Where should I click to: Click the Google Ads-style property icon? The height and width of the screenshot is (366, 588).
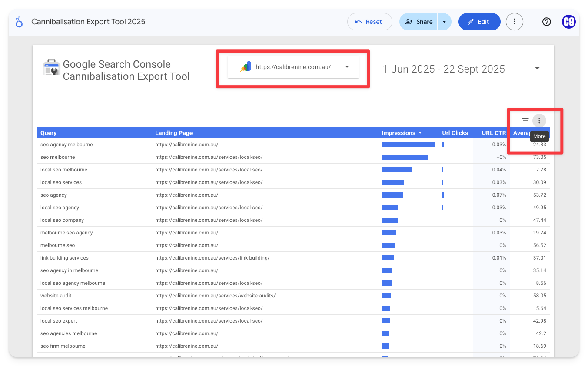click(x=246, y=67)
